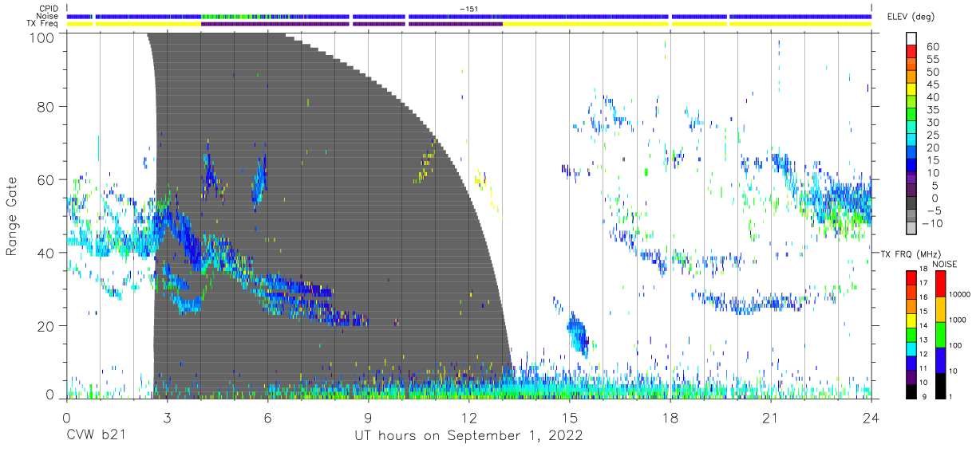980x452 pixels.
Task: Click the 3 tick label on the UT hours axis
Action: click(167, 417)
